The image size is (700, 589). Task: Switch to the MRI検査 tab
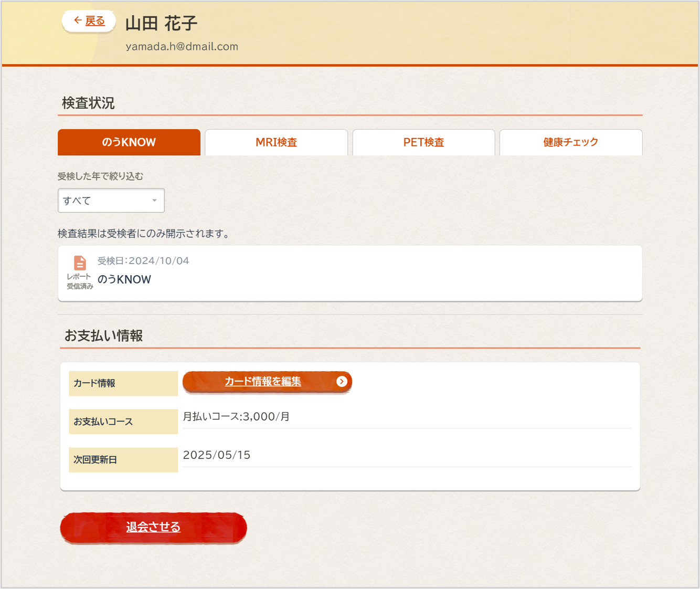click(276, 142)
